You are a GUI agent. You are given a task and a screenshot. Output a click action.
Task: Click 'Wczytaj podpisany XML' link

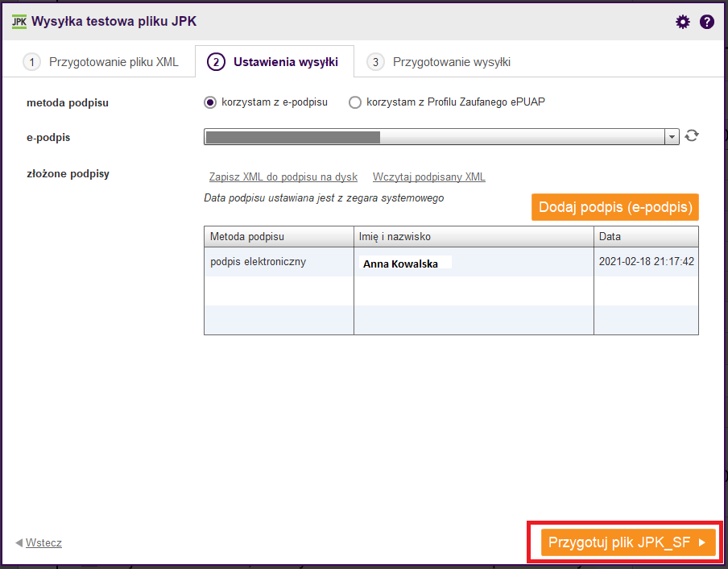[428, 177]
